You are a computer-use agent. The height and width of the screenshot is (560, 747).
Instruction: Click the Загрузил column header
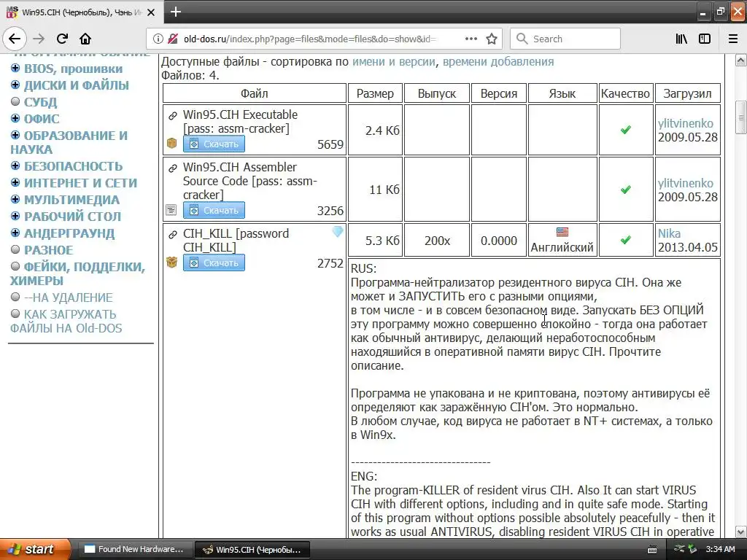pyautogui.click(x=687, y=93)
